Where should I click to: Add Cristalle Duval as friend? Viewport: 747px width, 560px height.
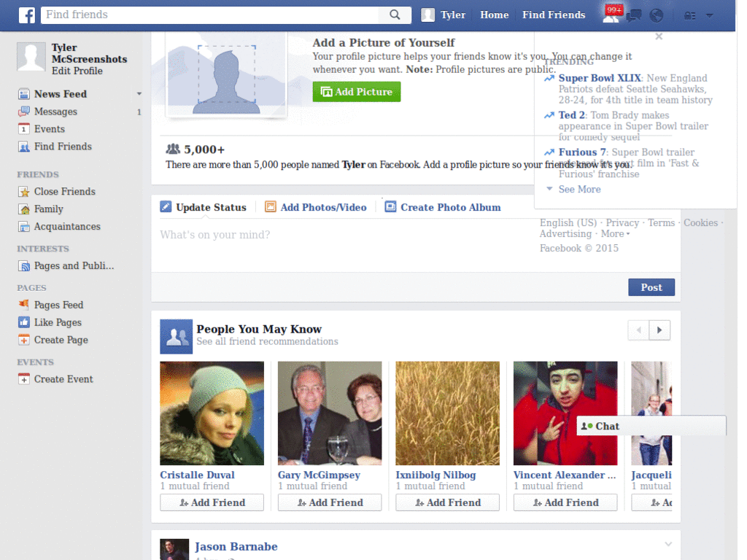[212, 502]
